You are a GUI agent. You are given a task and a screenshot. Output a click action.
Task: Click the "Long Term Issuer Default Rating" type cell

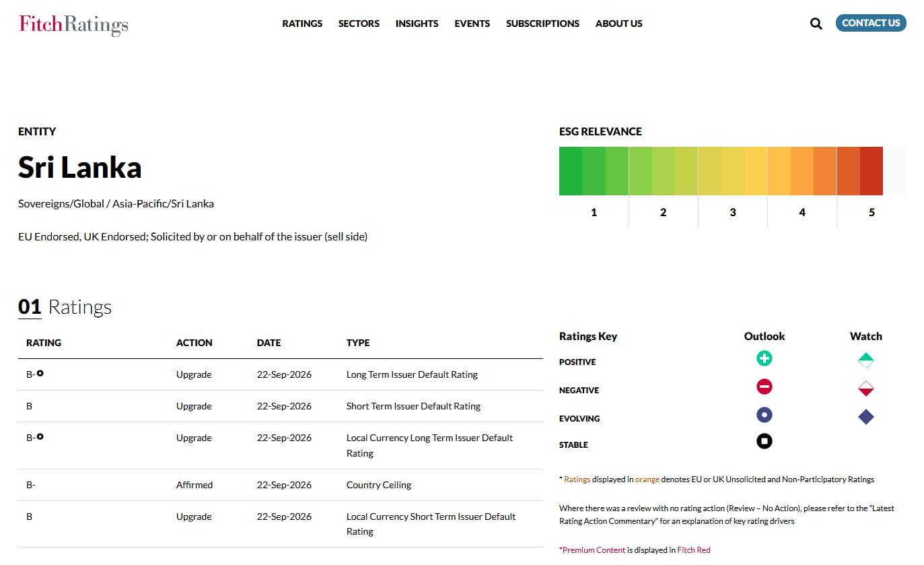click(412, 374)
